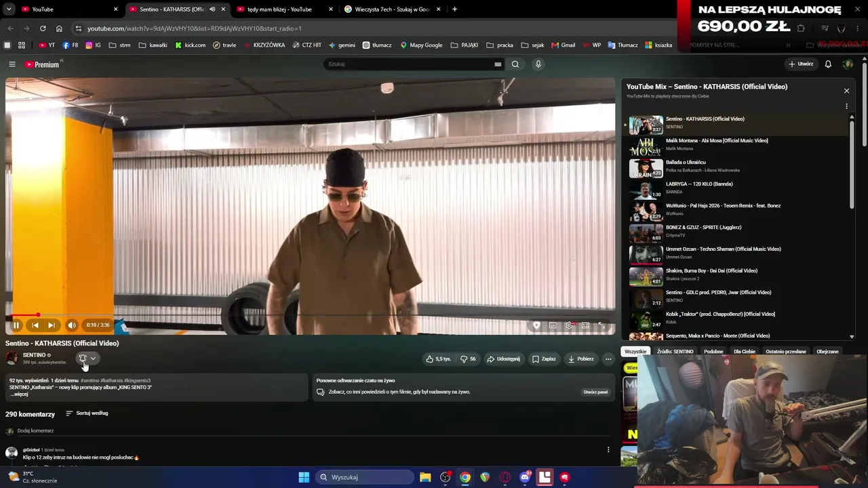
Task: Play Ballada o Ukraińcu from playlist
Action: coord(736,168)
